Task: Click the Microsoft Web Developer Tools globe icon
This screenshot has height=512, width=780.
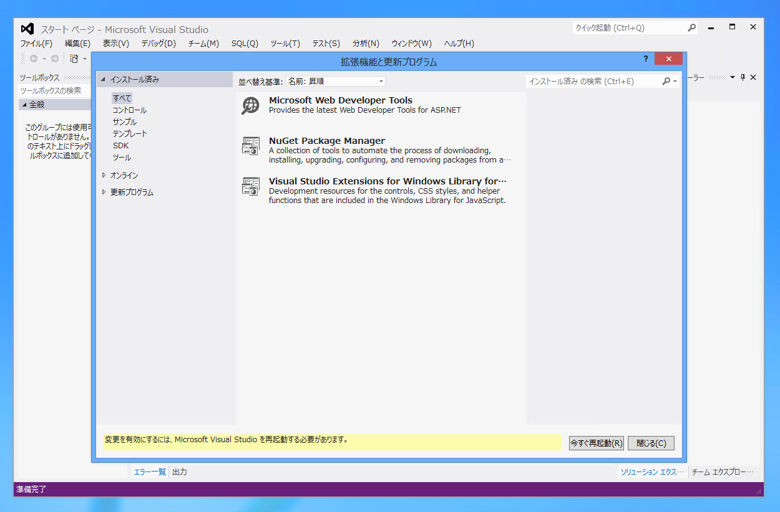Action: 250,105
